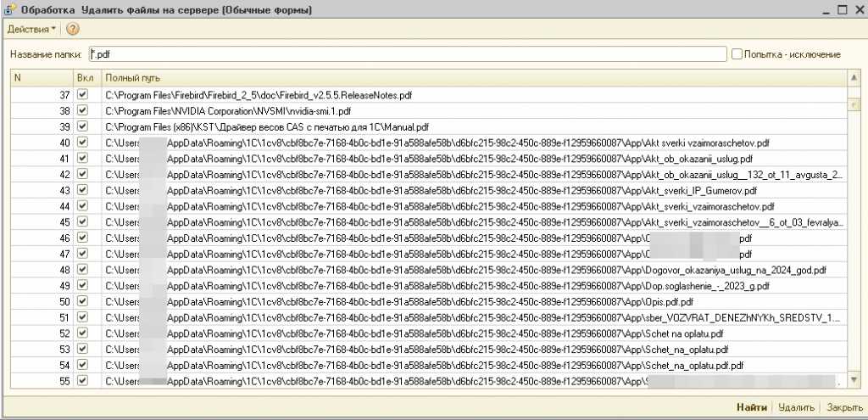Click row number 47 cell
Image resolution: width=868 pixels, height=420 pixels.
pyautogui.click(x=42, y=255)
